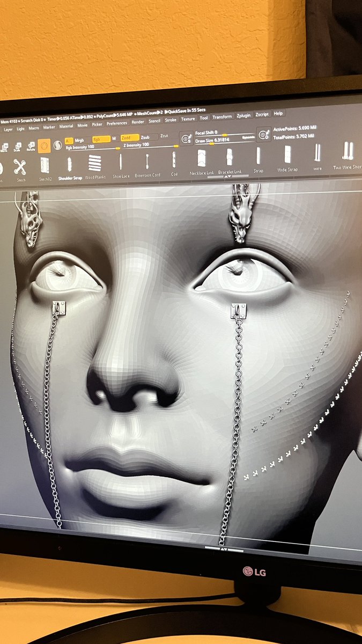
Task: Click the brush size S icon
Action: click(x=186, y=138)
